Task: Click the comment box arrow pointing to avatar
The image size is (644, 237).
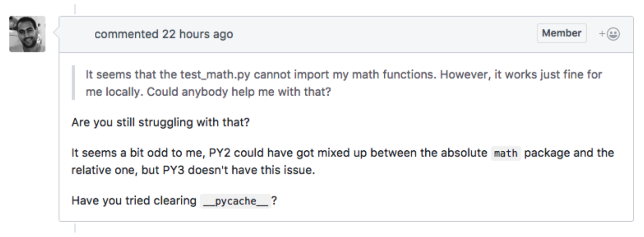Action: point(56,33)
